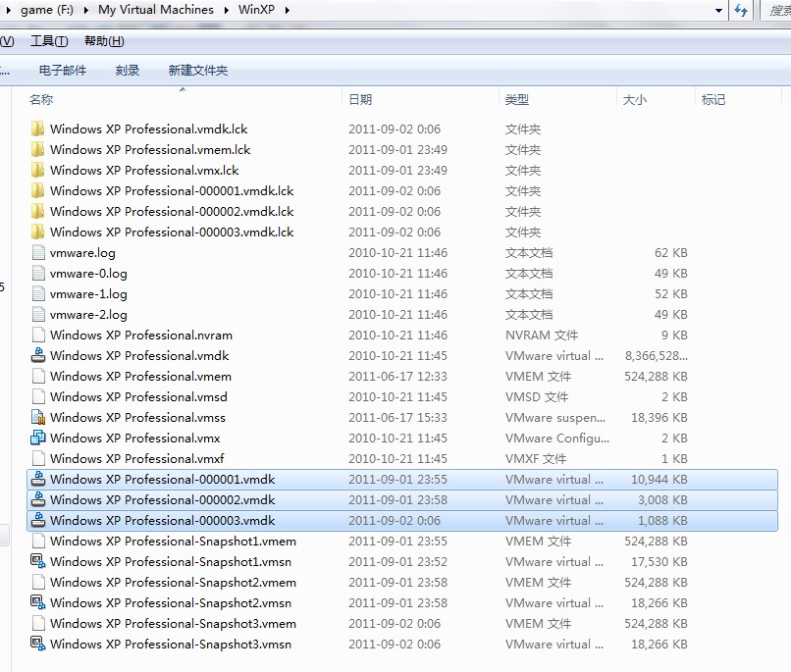Expand the arrow after My Virtual Machines
This screenshot has width=791, height=672.
click(226, 10)
